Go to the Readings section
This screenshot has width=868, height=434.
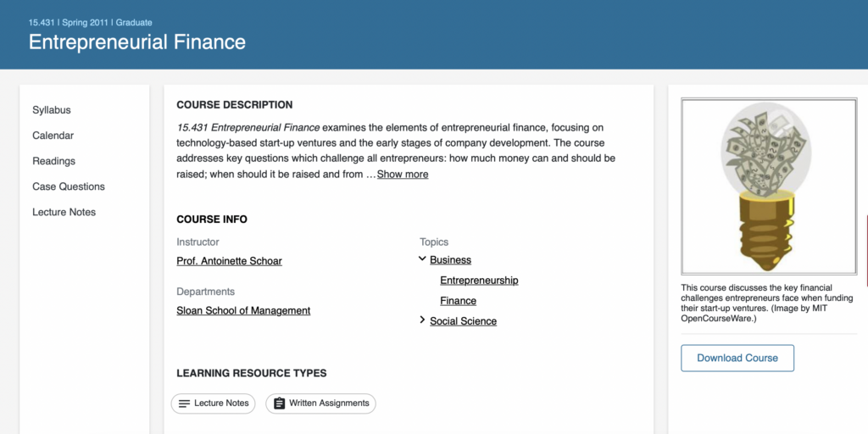coord(53,161)
